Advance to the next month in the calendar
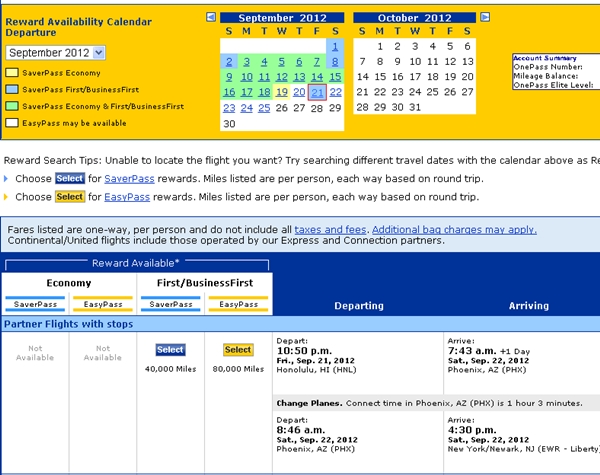 (485, 17)
